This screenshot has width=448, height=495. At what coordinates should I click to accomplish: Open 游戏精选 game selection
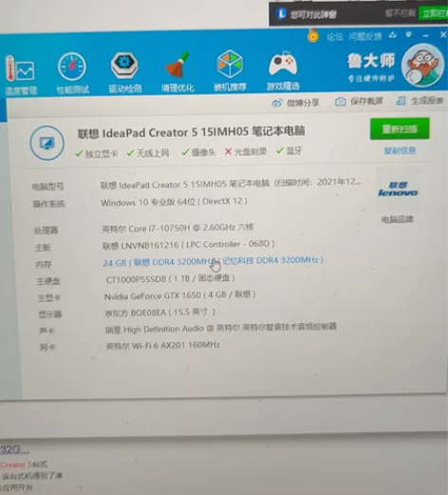(283, 71)
